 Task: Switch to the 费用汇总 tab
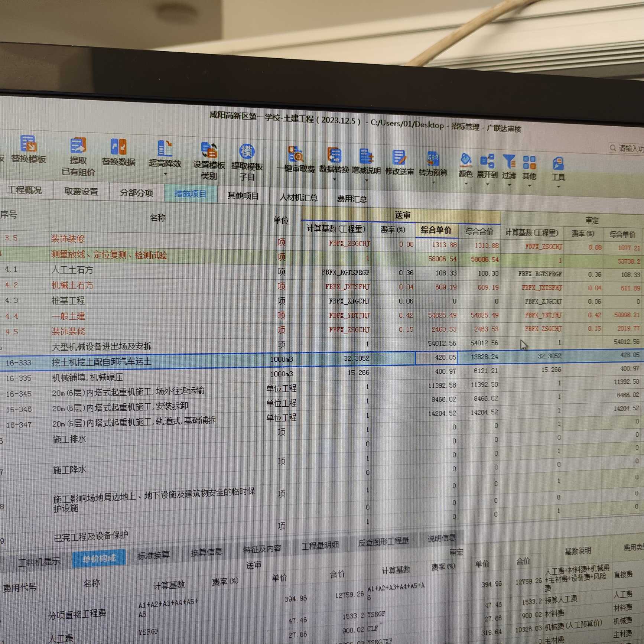coord(352,199)
